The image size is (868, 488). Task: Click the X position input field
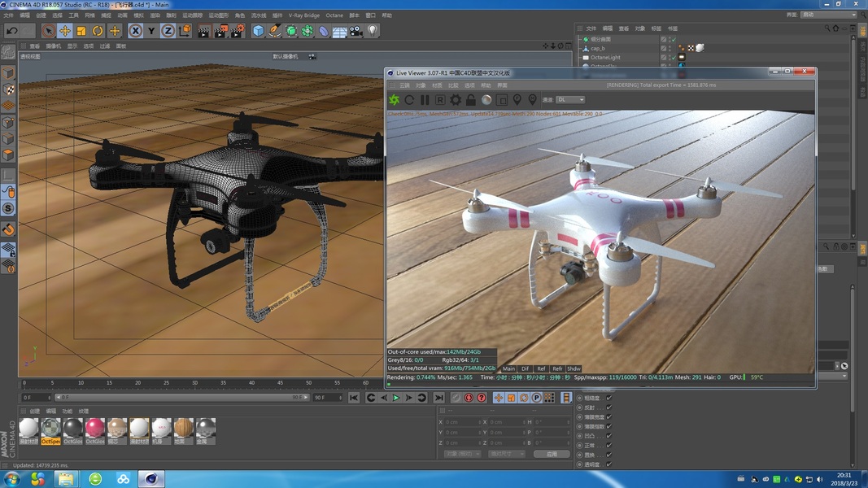(463, 422)
